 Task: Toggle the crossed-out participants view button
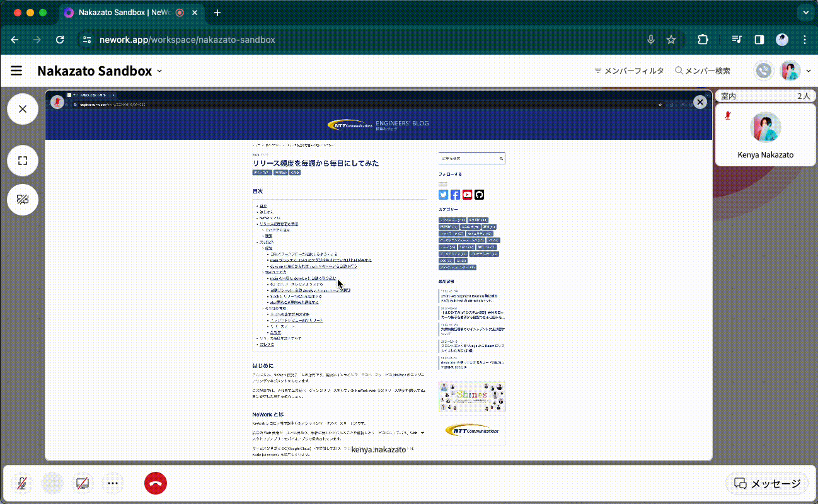[x=23, y=200]
